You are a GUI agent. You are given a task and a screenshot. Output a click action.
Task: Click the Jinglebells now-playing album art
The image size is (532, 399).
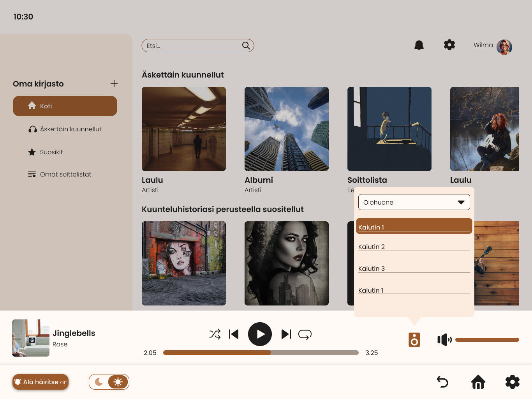[31, 338]
